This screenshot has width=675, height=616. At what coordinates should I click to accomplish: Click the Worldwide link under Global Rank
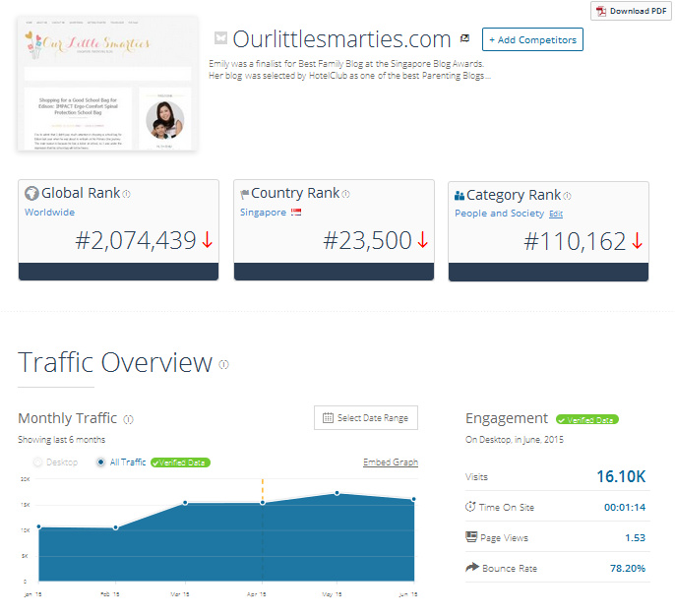click(x=49, y=213)
